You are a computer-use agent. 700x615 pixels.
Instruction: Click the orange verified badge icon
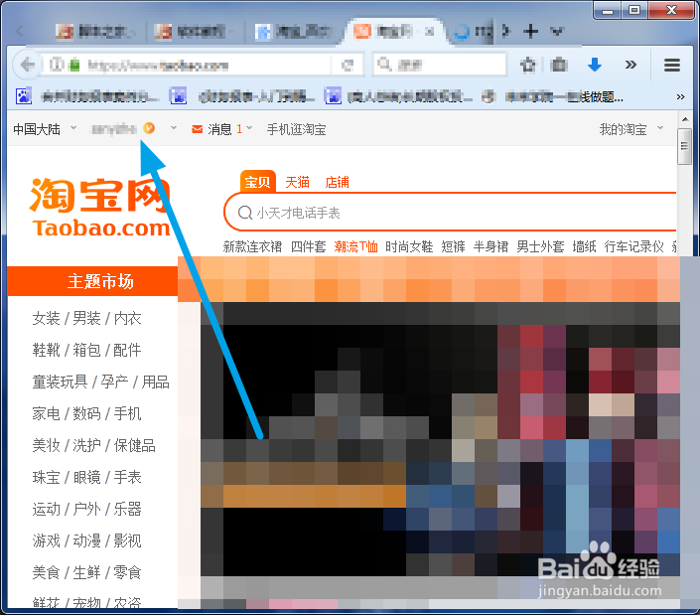click(149, 128)
